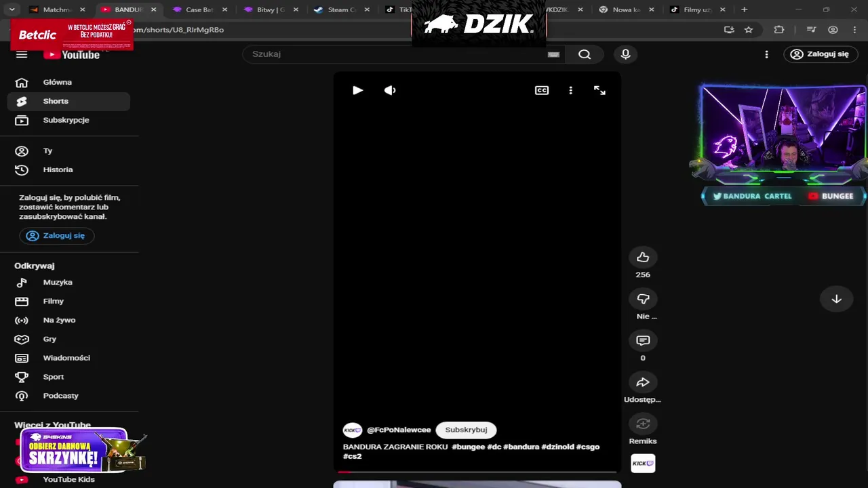Click the #bungee hashtag
The image size is (868, 488).
pyautogui.click(x=469, y=447)
